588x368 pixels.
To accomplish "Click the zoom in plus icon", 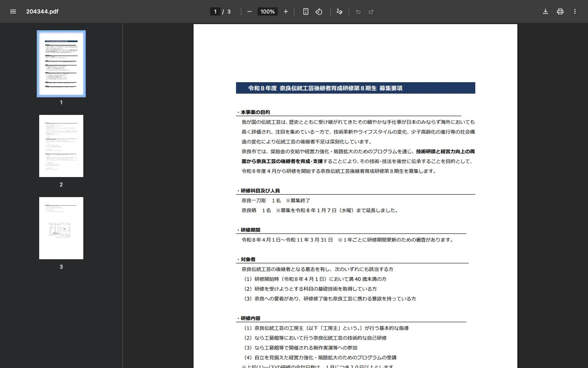I will point(286,11).
